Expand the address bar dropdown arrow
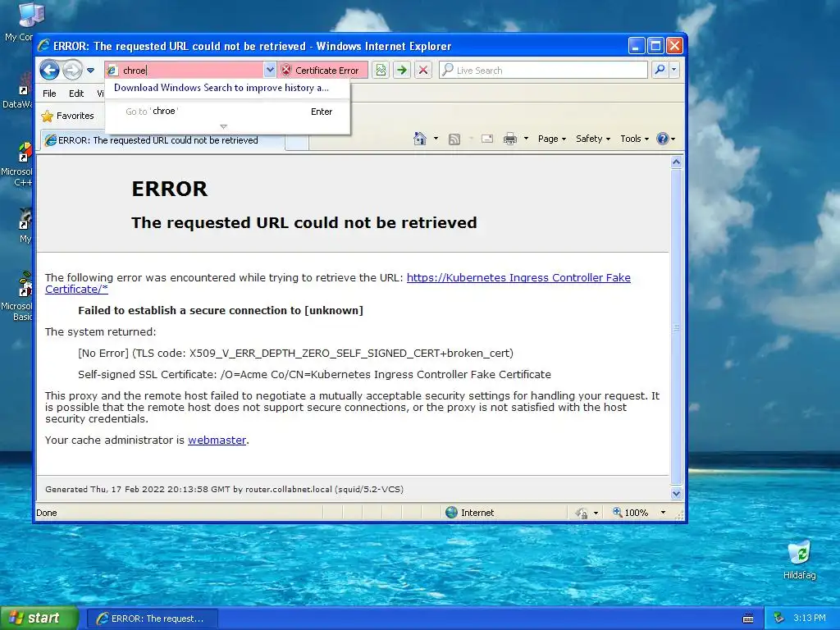This screenshot has width=840, height=630. 269,71
